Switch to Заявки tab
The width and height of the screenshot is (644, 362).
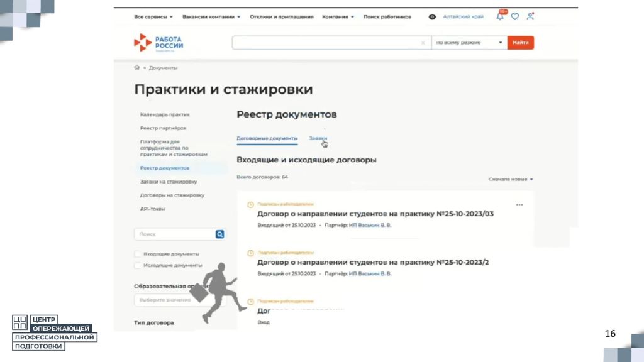[x=318, y=138]
